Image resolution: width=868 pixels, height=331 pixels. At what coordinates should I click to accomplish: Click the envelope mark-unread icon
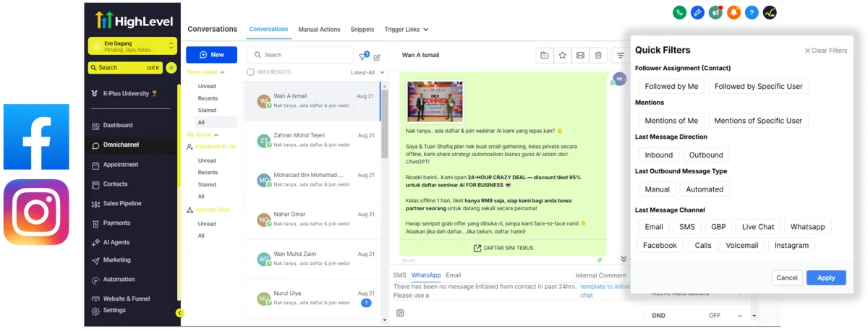click(x=580, y=55)
